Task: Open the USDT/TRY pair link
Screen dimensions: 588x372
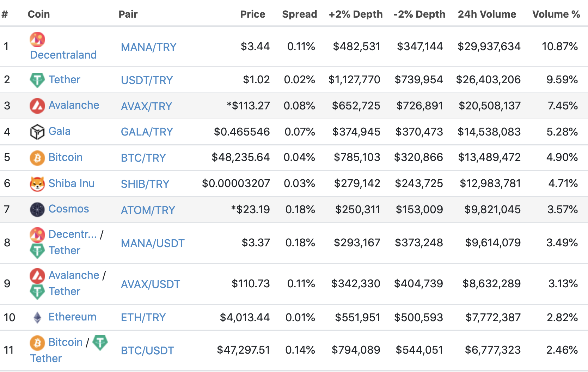Action: click(x=147, y=80)
